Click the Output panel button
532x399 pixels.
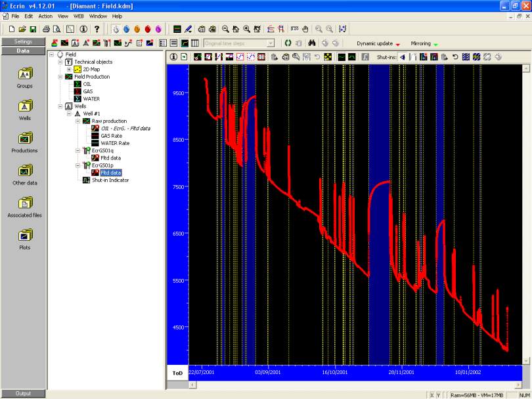tap(23, 394)
